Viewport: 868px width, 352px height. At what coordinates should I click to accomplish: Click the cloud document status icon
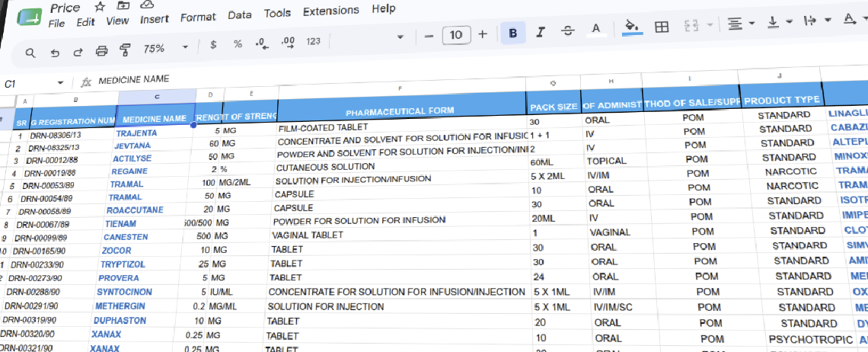tap(147, 5)
